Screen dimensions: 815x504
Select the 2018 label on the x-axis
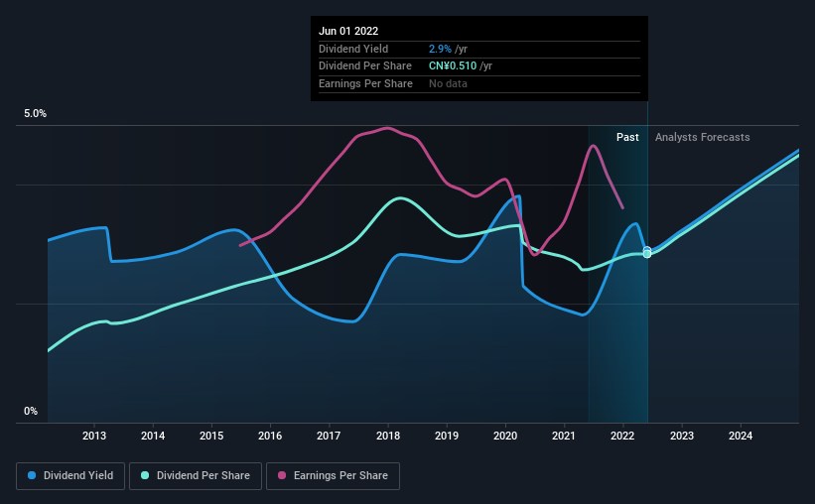click(388, 436)
